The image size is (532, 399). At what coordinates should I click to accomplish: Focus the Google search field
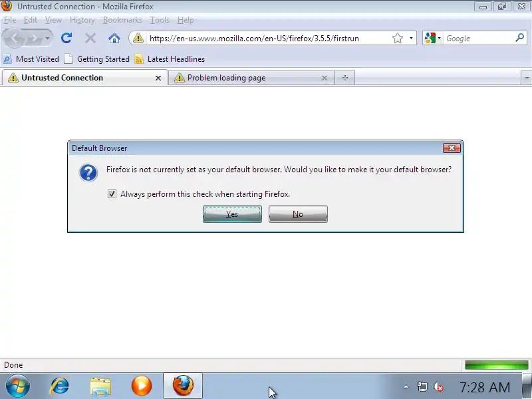pyautogui.click(x=479, y=39)
